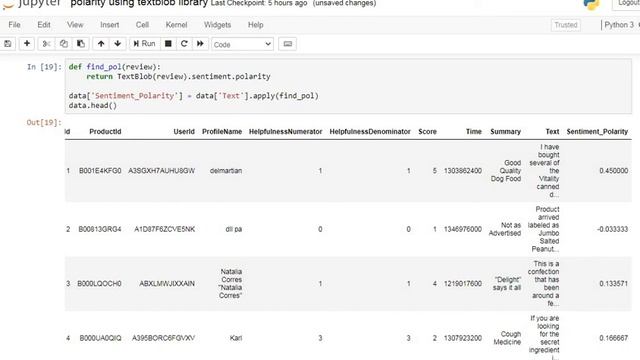Select product ID B001E4KFG0 cell
This screenshot has height=360, width=640.
pyautogui.click(x=100, y=171)
